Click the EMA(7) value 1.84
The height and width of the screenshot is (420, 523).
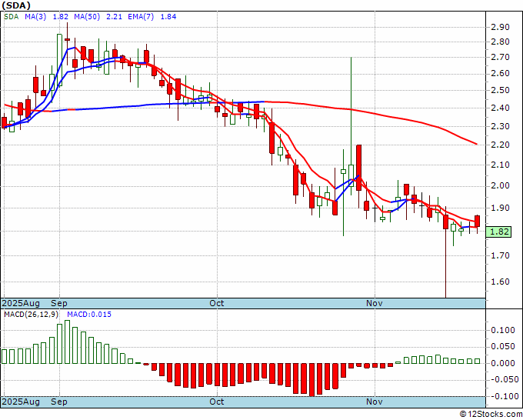pos(168,17)
